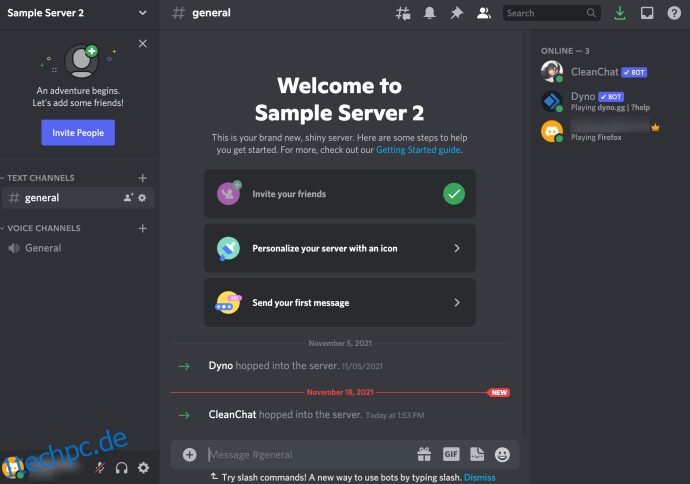The height and width of the screenshot is (484, 690).
Task: Open the emoji picker
Action: [x=502, y=455]
